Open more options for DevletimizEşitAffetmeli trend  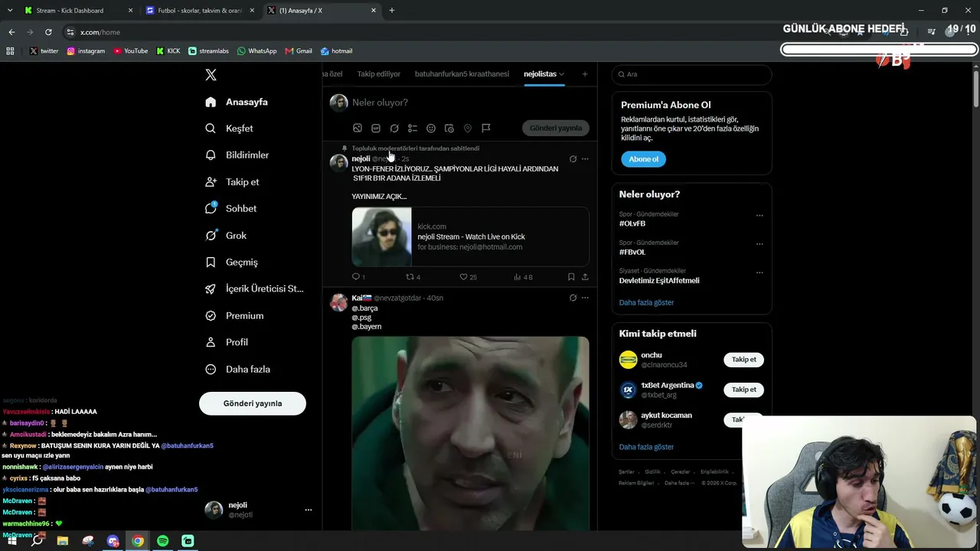point(759,272)
